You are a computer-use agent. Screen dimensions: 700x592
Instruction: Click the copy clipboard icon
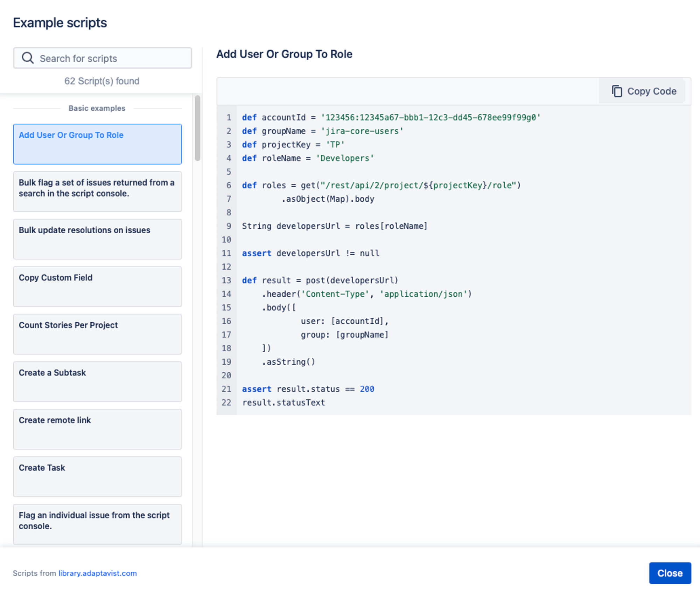tap(617, 91)
